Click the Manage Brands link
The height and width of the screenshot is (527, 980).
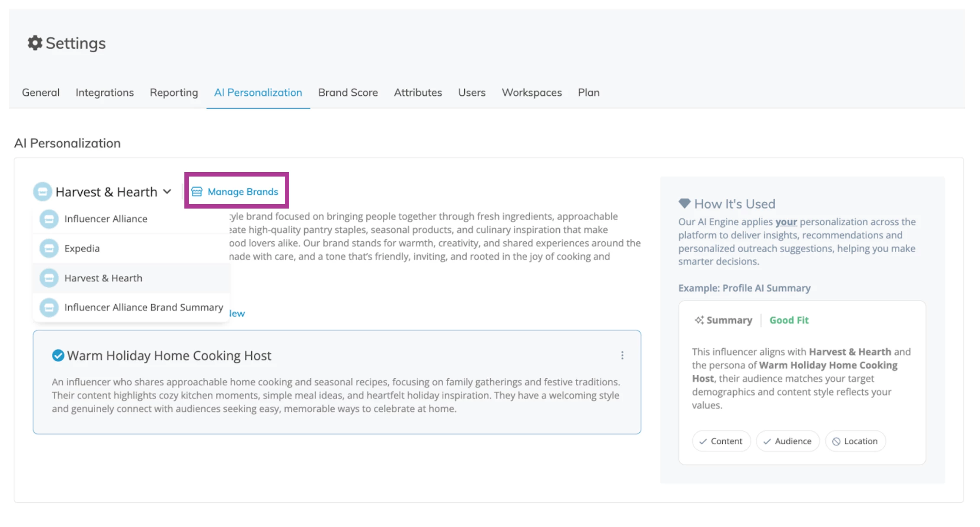242,192
